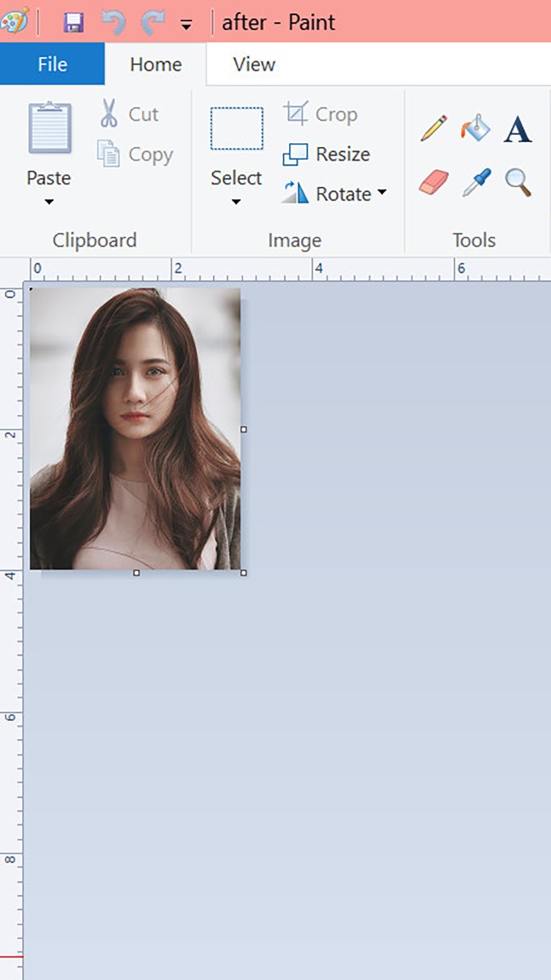Select the Magnifier tool
551x980 pixels.
coord(518,182)
